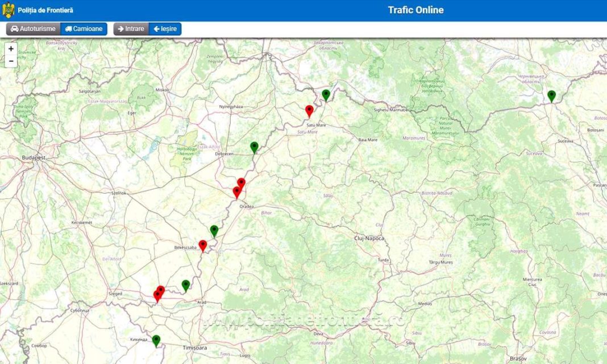
Task: Select the red marker northwest of Satu Mare
Action: tap(309, 110)
